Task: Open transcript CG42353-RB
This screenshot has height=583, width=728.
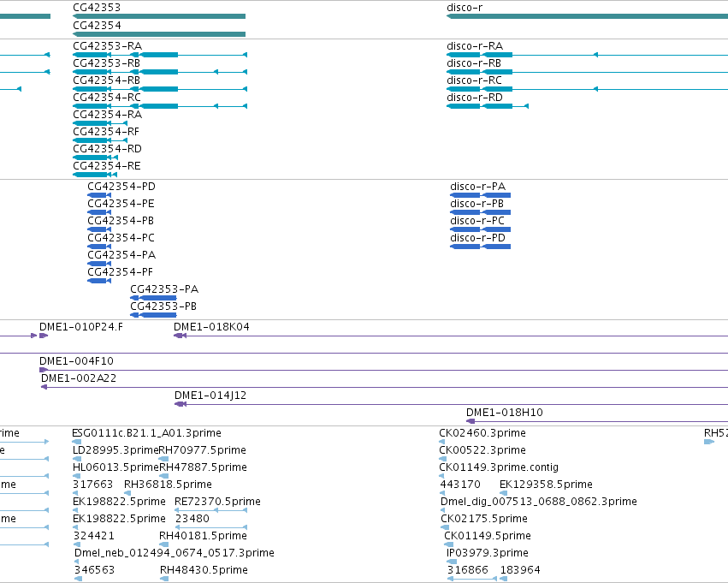Action: (x=106, y=63)
